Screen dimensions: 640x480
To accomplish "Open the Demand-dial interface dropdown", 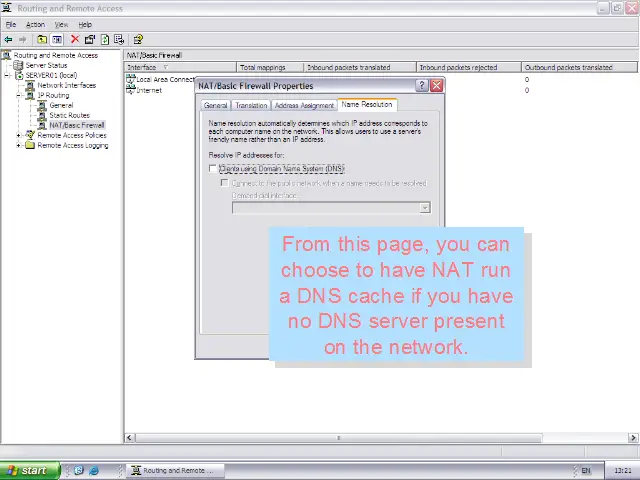I will click(425, 208).
